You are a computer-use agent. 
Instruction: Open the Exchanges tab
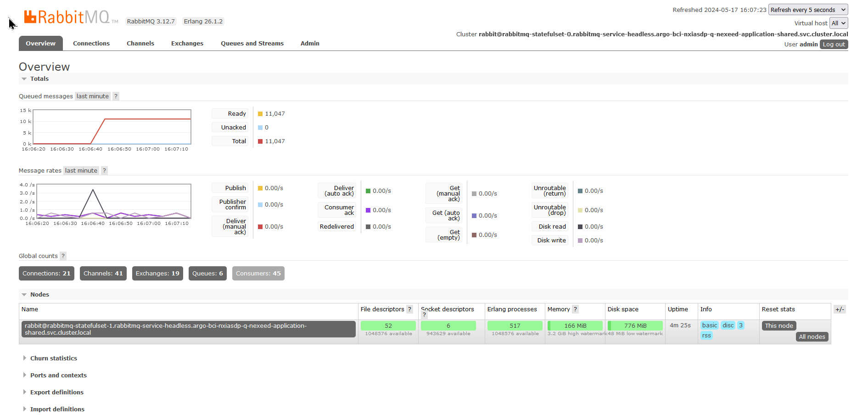point(187,44)
